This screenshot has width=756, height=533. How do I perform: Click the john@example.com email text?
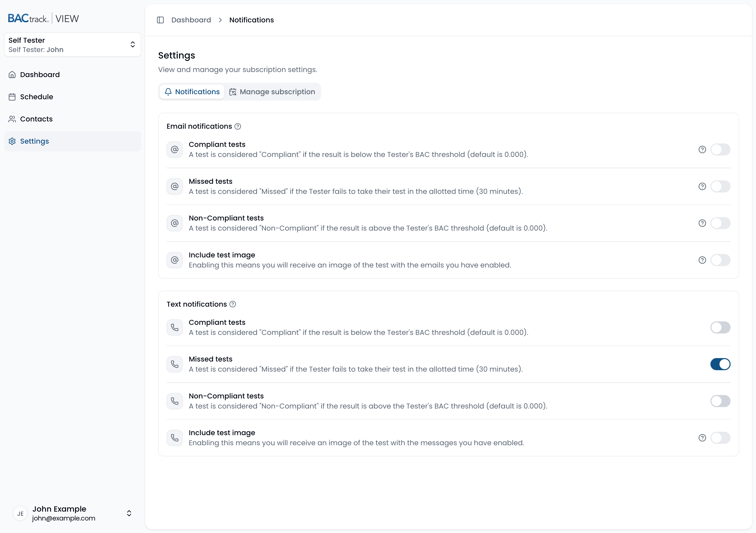click(x=64, y=518)
